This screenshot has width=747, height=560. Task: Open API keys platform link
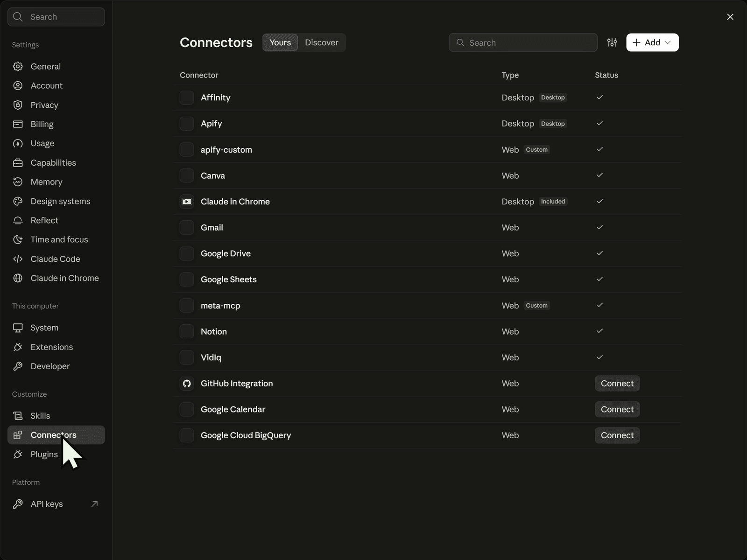[56, 504]
